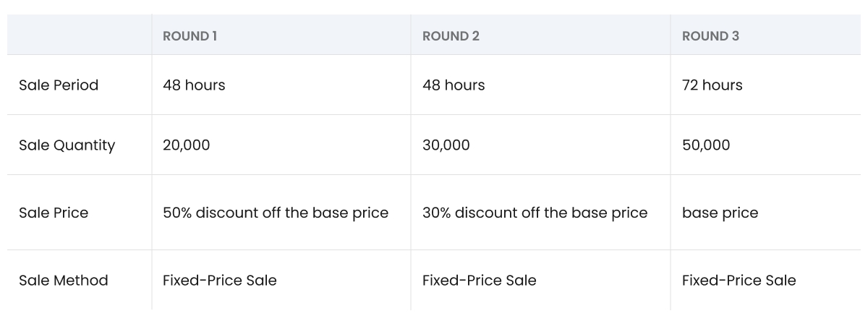Click the Sale Method row label
The width and height of the screenshot is (868, 324).
pyautogui.click(x=64, y=281)
